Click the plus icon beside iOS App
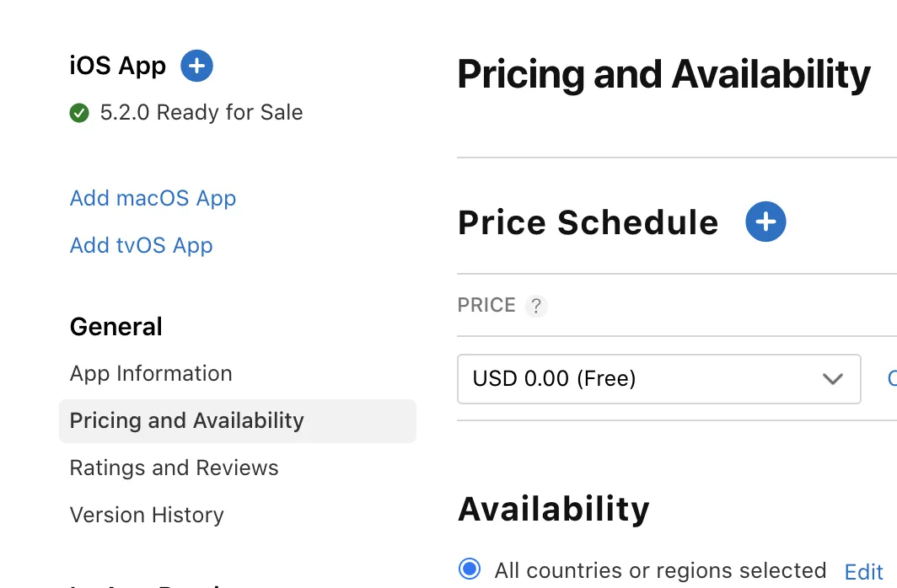Screen dimensions: 897x588 point(196,66)
